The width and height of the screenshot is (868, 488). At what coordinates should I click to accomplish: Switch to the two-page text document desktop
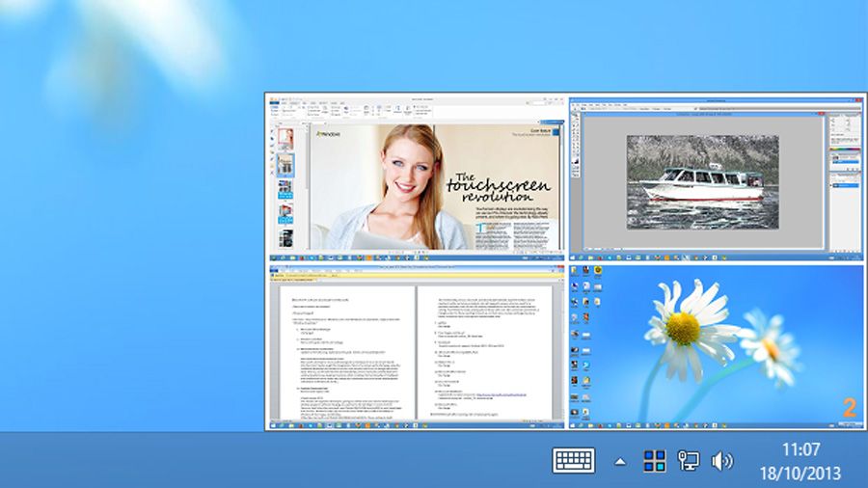417,347
